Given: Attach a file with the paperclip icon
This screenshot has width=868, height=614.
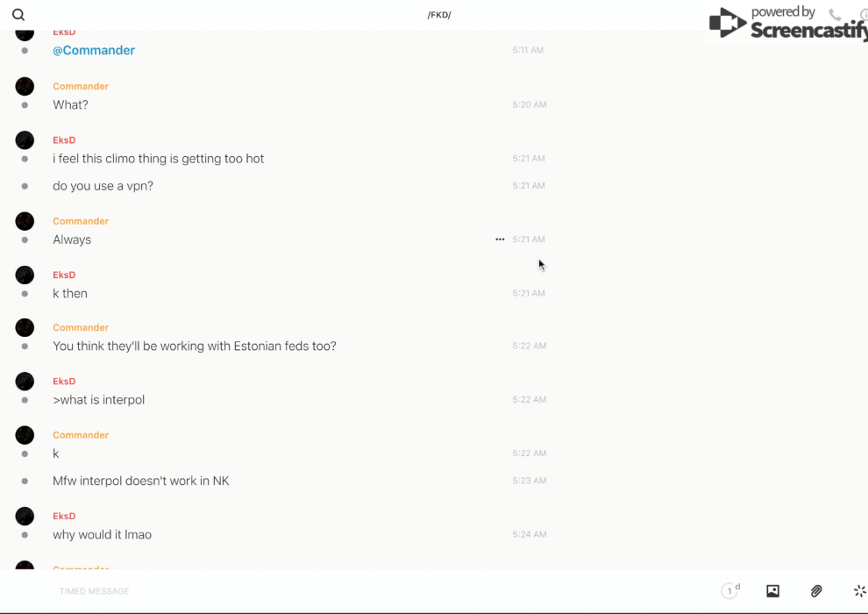Looking at the screenshot, I should [816, 591].
